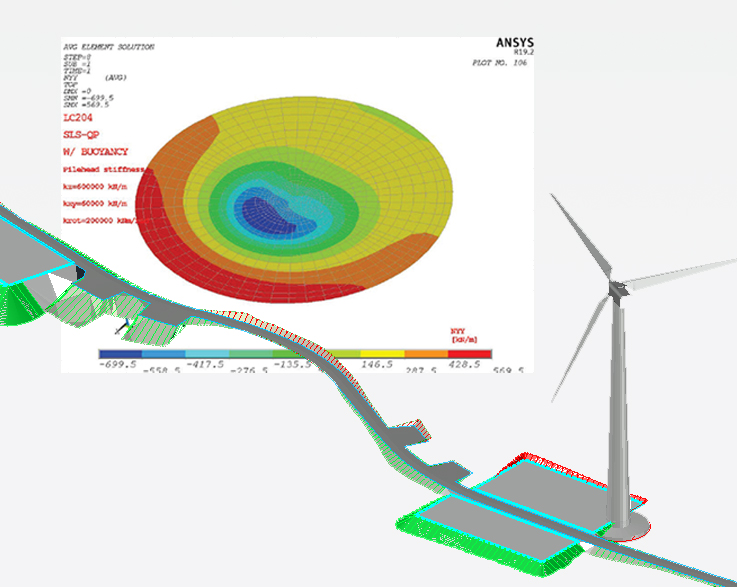The height and width of the screenshot is (587, 737).
Task: Select the circular turbine foundation base
Action: click(627, 524)
